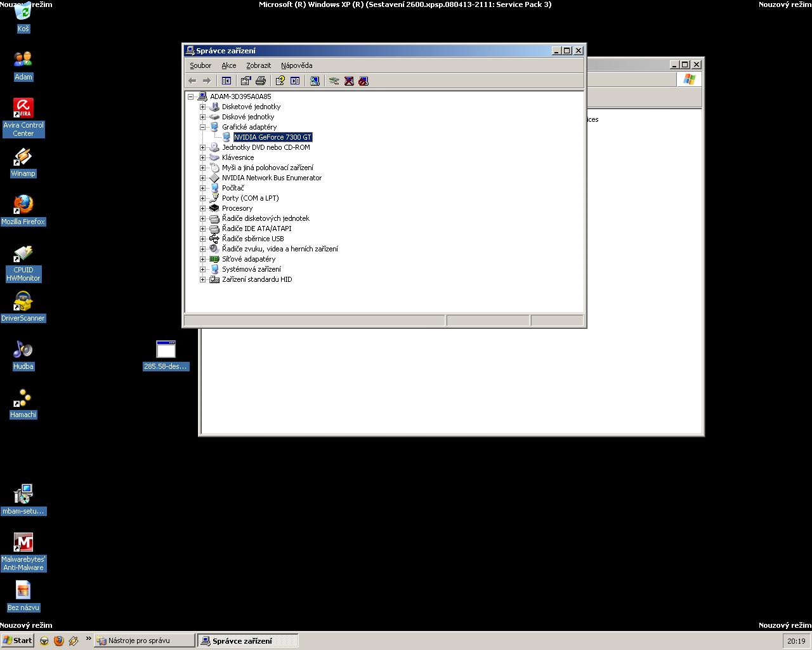Scan for hardware changes via toolbar icon
Viewport: 812px width, 650px height.
pos(315,81)
